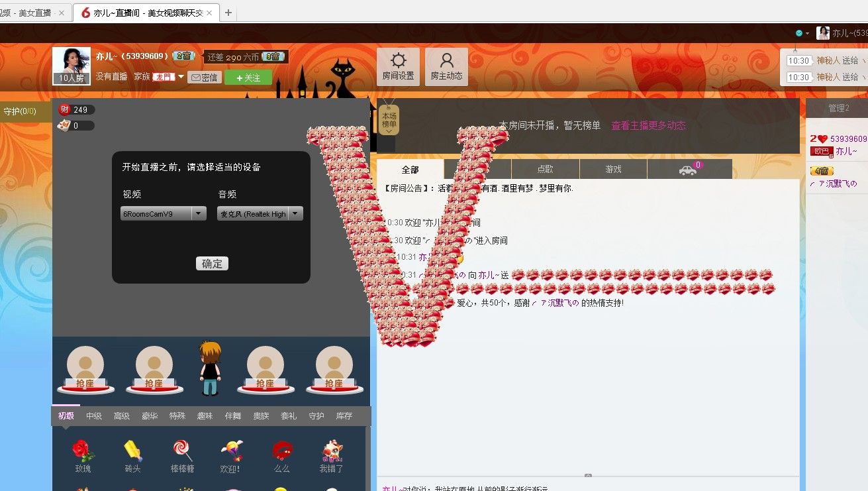Switch to the 高级 gift tab
Viewport: 868px width, 491px height.
coord(122,416)
